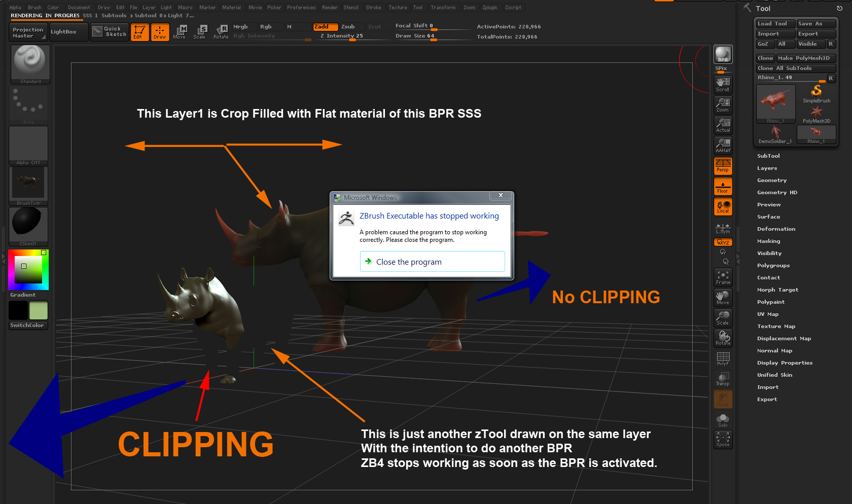Viewport: 852px width, 504px height.
Task: Select the Scroll navigation tool
Action: point(722,84)
